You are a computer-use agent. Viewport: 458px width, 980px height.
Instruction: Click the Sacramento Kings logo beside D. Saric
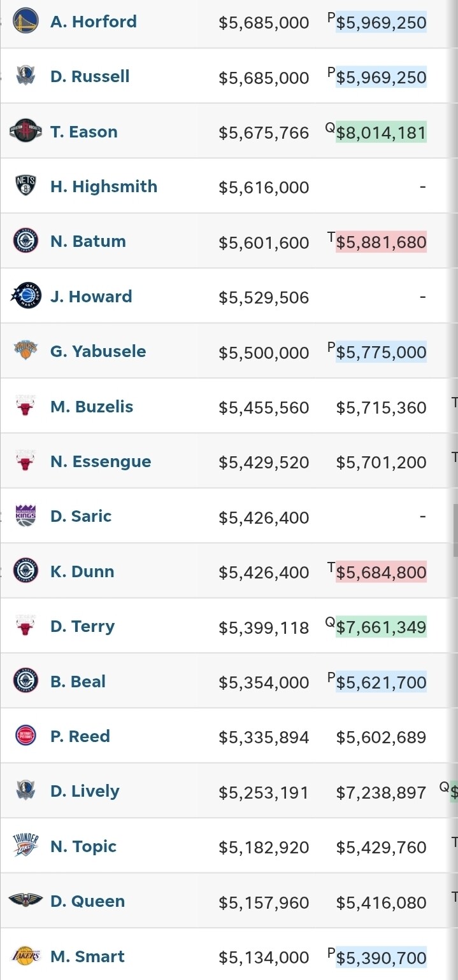click(26, 515)
